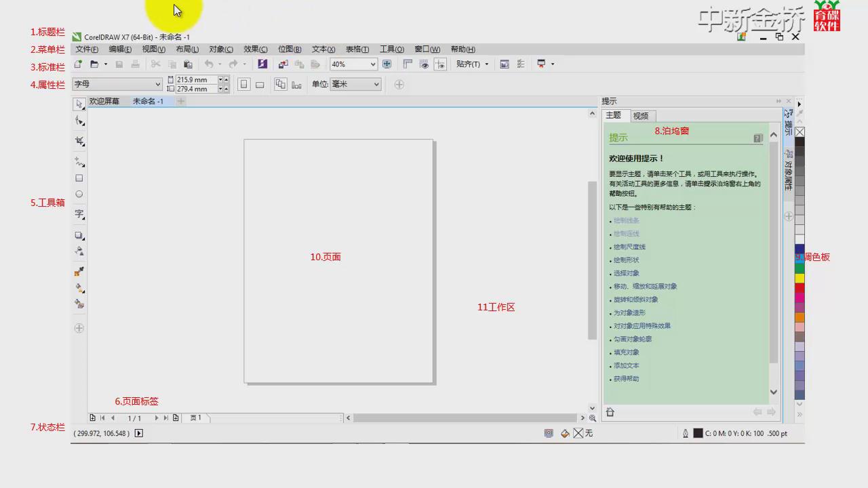This screenshot has width=868, height=488.
Task: Switch to the 视频 tab in hints docker
Action: (x=641, y=116)
